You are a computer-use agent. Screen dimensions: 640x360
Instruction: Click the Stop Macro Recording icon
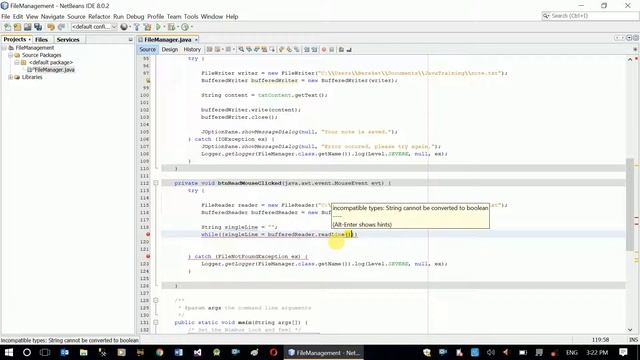pos(332,50)
